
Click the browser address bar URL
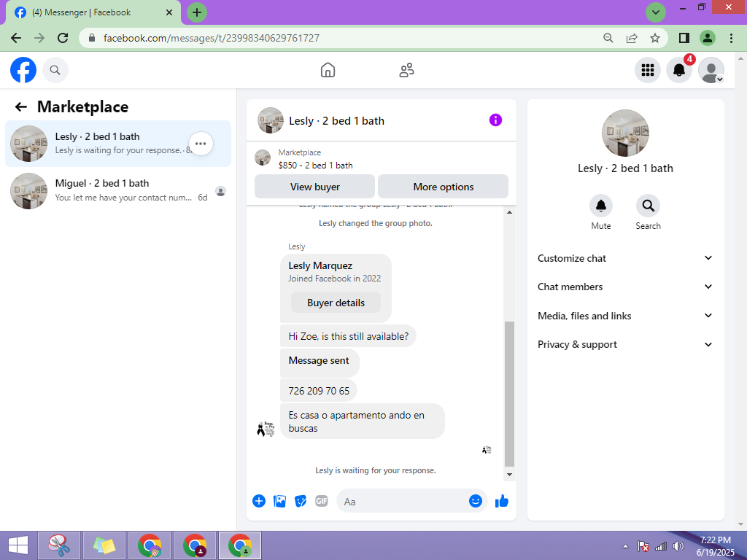[212, 38]
